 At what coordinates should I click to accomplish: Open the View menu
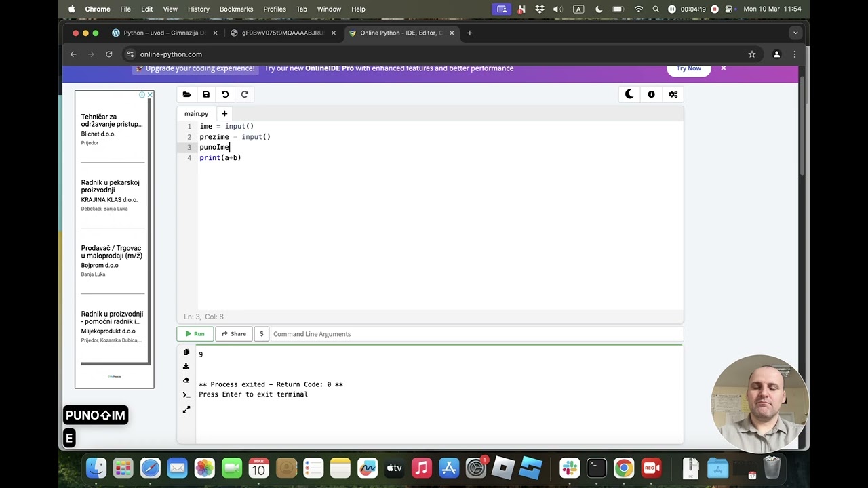click(170, 9)
